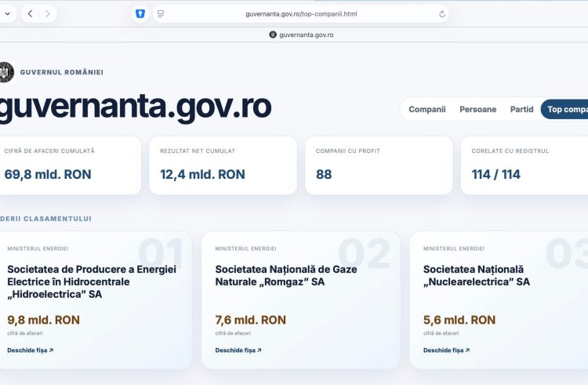Select the 69,8 mld. RON cumulative turnover value

point(48,174)
